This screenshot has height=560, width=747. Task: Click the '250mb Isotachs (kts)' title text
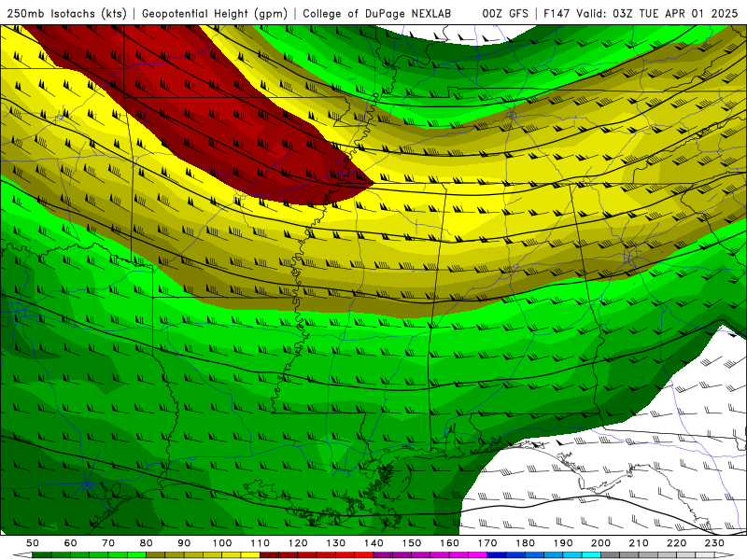pos(66,14)
